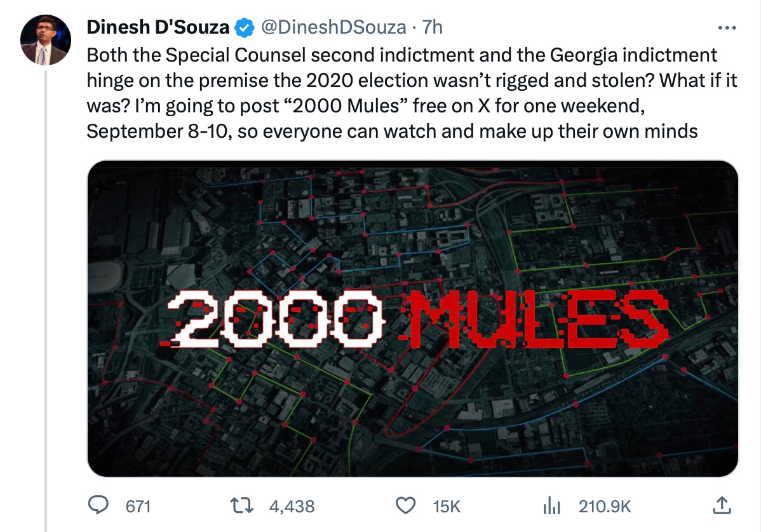Open the three-dot more options menu
This screenshot has height=532, width=761.
tap(725, 28)
